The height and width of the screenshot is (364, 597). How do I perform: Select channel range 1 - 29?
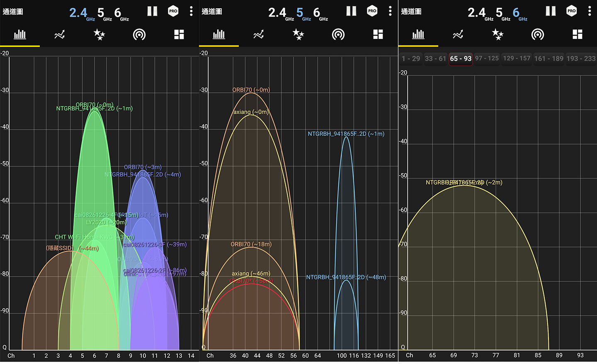click(411, 58)
